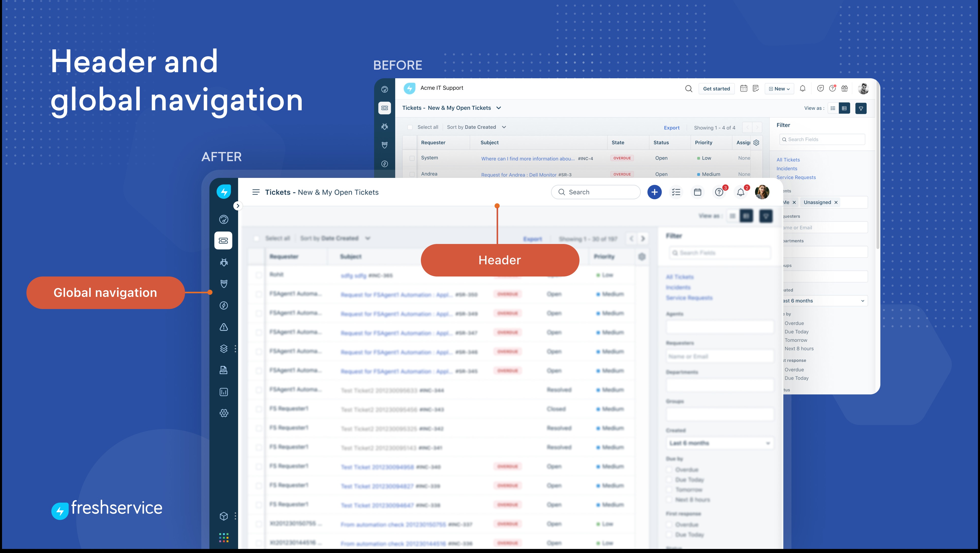Open the document-stack icon in the AFTER sidebar
The height and width of the screenshot is (553, 980).
click(224, 370)
